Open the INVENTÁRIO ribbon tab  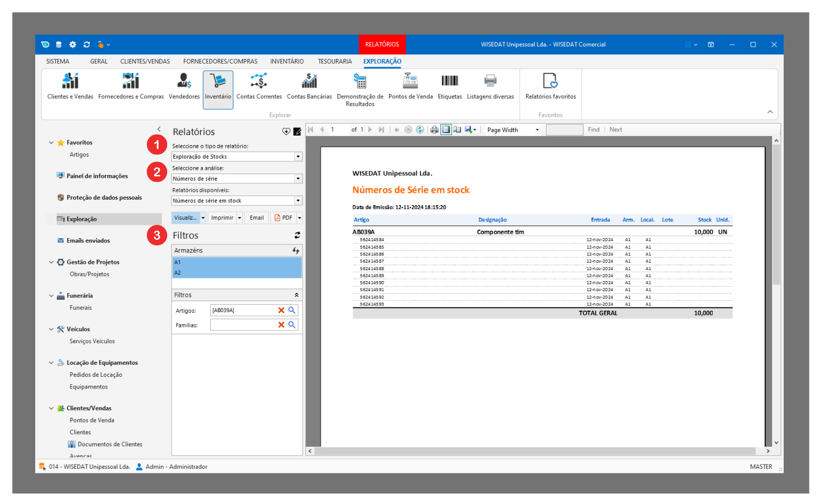click(286, 61)
